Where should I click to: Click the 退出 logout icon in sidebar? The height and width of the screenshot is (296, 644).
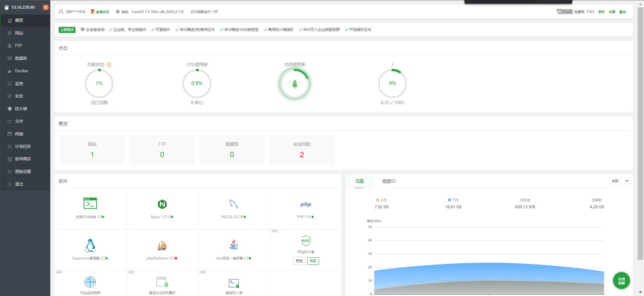tap(10, 184)
